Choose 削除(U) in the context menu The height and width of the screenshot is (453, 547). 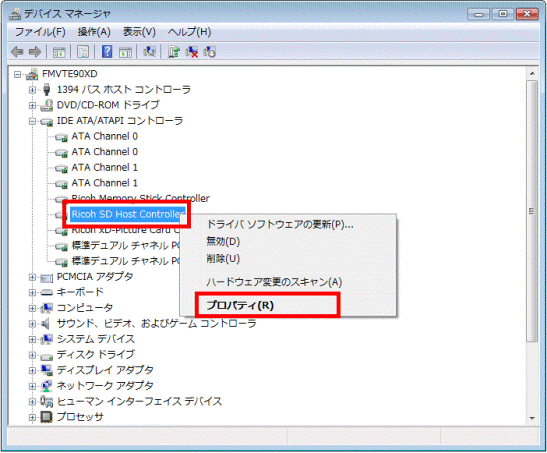click(288, 259)
